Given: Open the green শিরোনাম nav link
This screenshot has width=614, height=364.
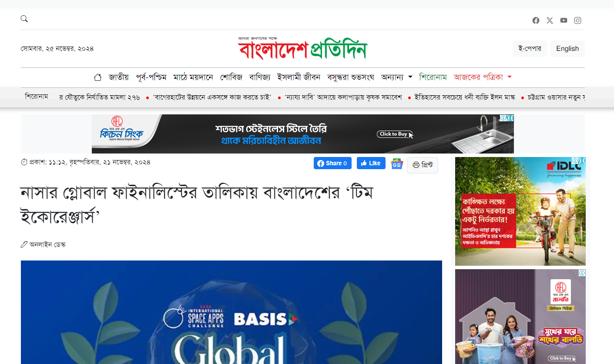Looking at the screenshot, I should pyautogui.click(x=433, y=77).
